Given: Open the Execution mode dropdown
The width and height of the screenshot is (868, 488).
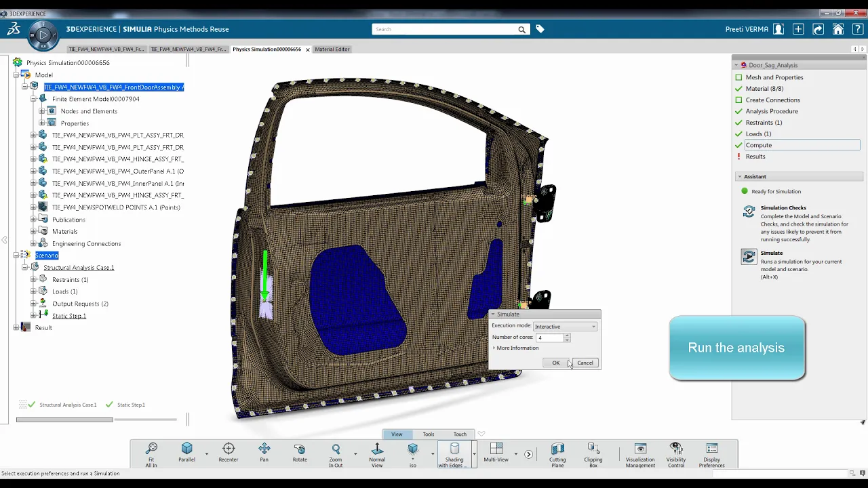Looking at the screenshot, I should click(x=565, y=326).
